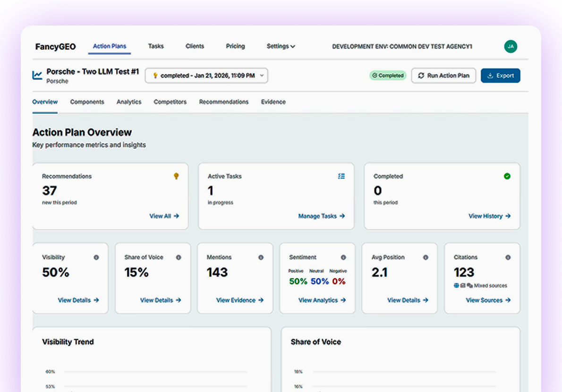Open the info icon on the Visibility card
This screenshot has width=562, height=392.
pos(96,257)
